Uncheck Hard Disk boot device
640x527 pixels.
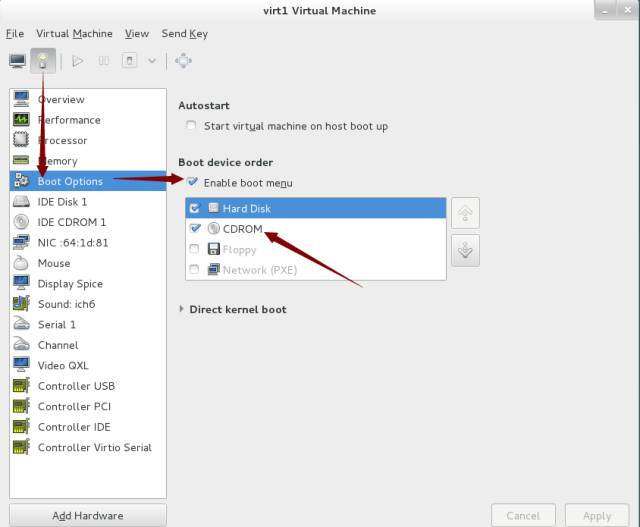(x=195, y=208)
